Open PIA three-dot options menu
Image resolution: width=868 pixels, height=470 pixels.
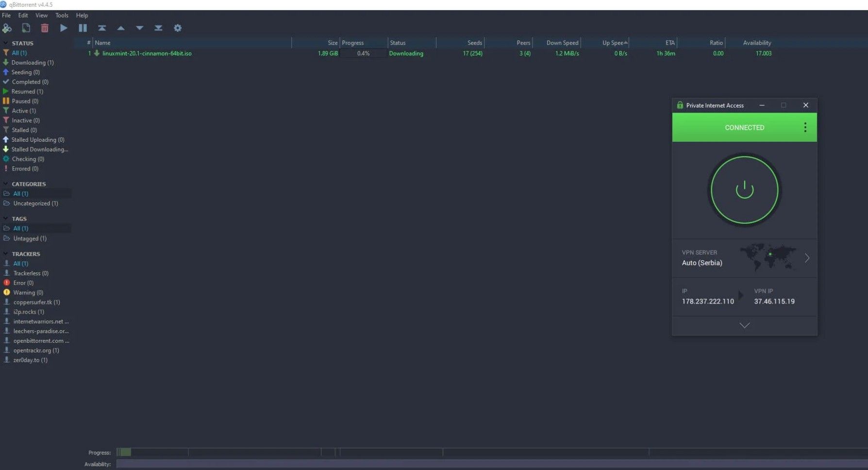(x=805, y=127)
